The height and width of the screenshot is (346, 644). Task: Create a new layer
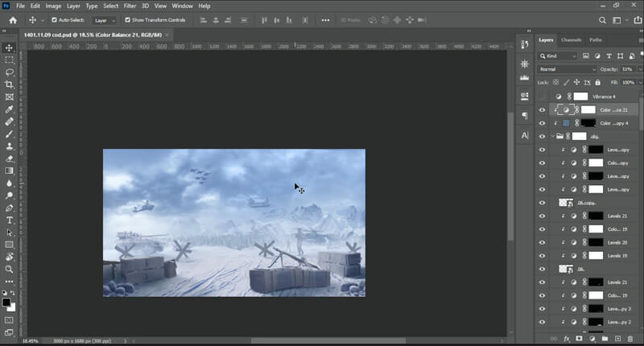tap(617, 339)
